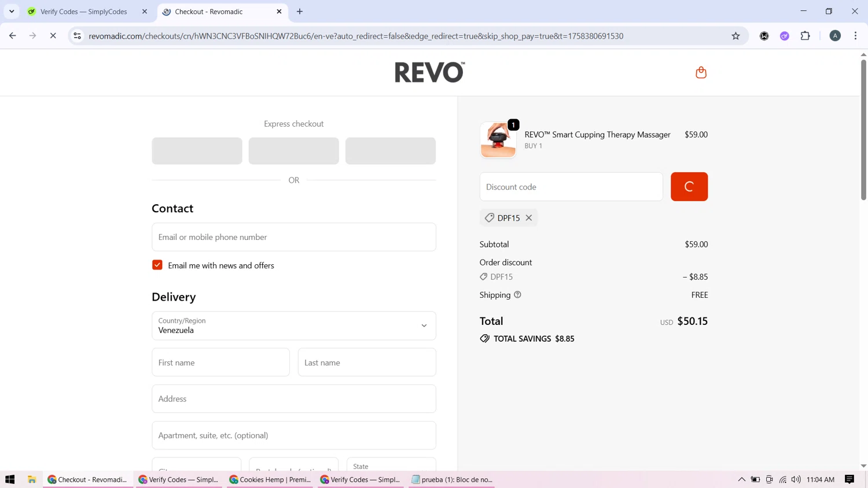Go forward in browser history
The width and height of the screenshot is (868, 488).
point(33,36)
